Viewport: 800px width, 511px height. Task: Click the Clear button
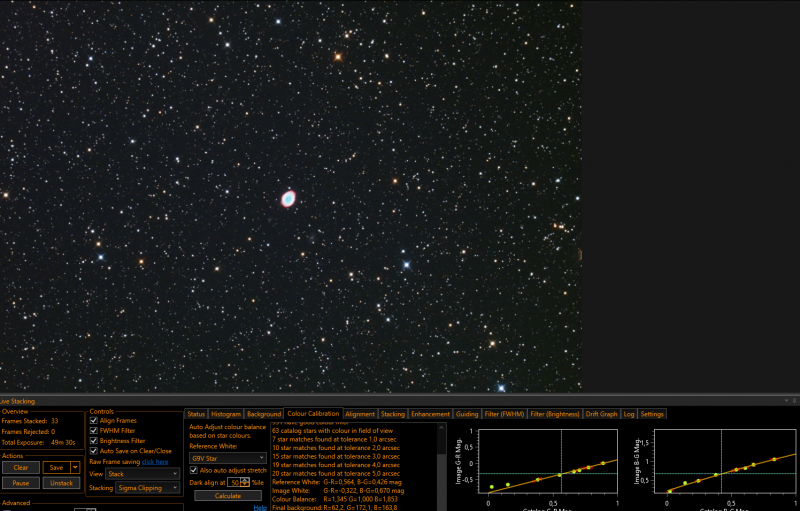click(x=21, y=468)
